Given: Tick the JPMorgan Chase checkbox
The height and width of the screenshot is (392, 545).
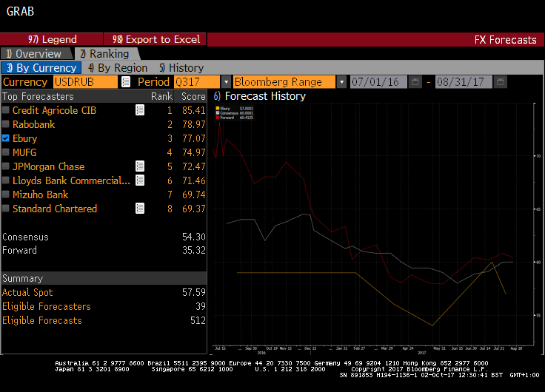Looking at the screenshot, I should tap(6, 166).
